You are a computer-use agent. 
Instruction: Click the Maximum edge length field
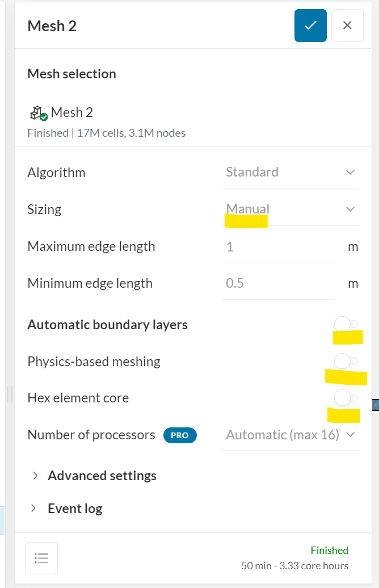[x=278, y=247]
